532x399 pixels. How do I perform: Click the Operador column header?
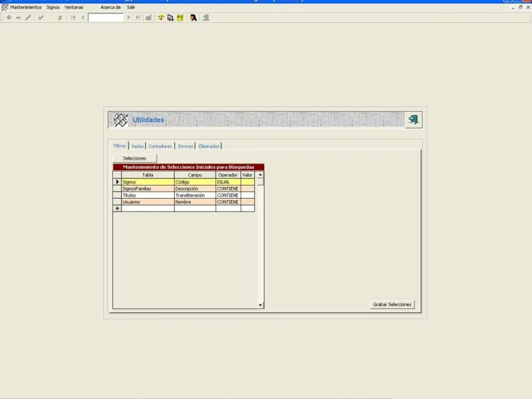coord(228,175)
